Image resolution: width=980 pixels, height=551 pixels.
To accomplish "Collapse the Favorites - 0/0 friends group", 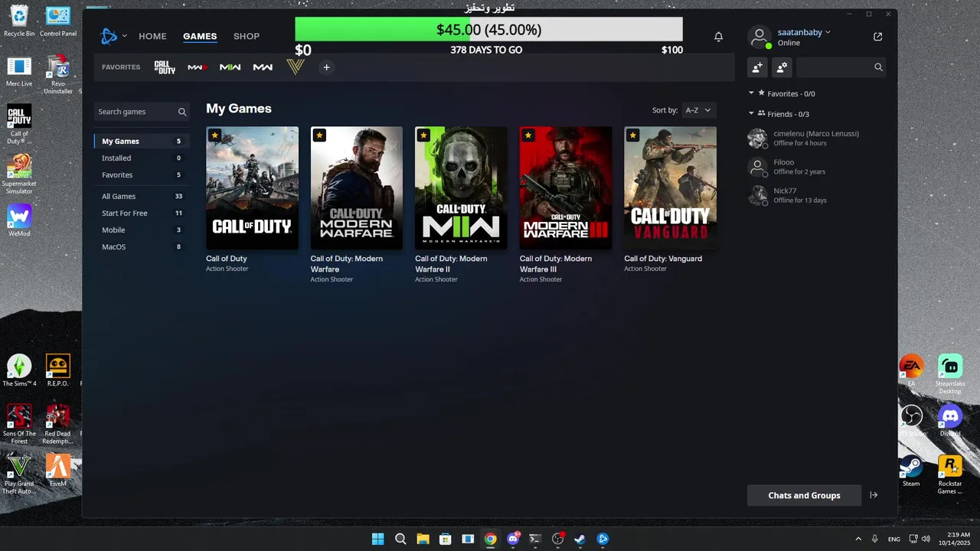I will (752, 93).
